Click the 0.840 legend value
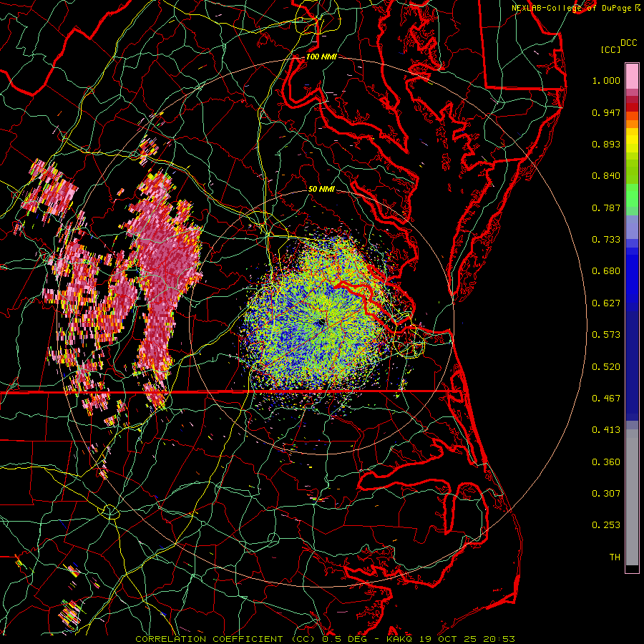Screen dimensions: 644x644 tap(606, 176)
